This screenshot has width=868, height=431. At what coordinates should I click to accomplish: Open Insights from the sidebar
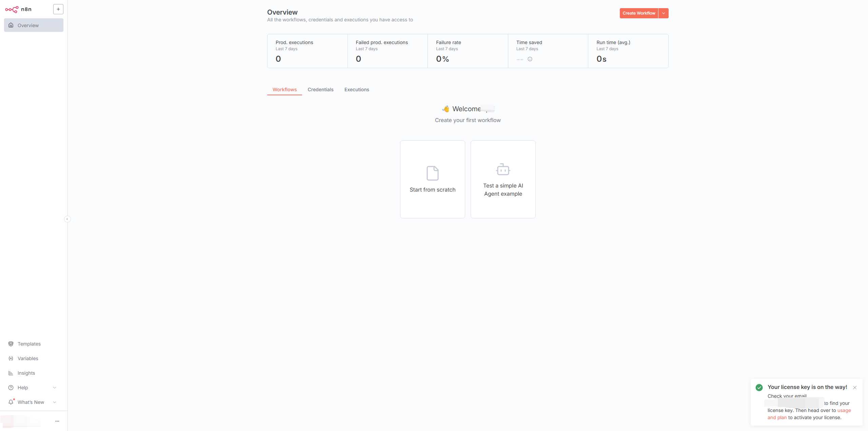coord(26,373)
